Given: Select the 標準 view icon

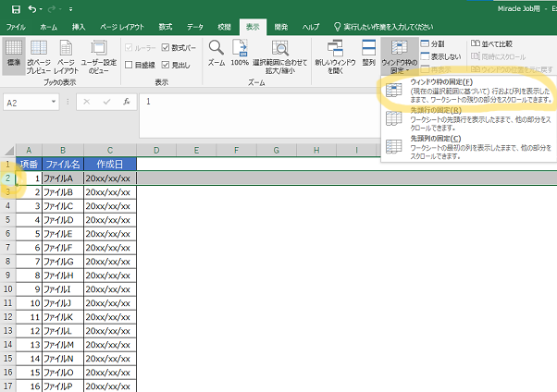Looking at the screenshot, I should click(x=14, y=56).
